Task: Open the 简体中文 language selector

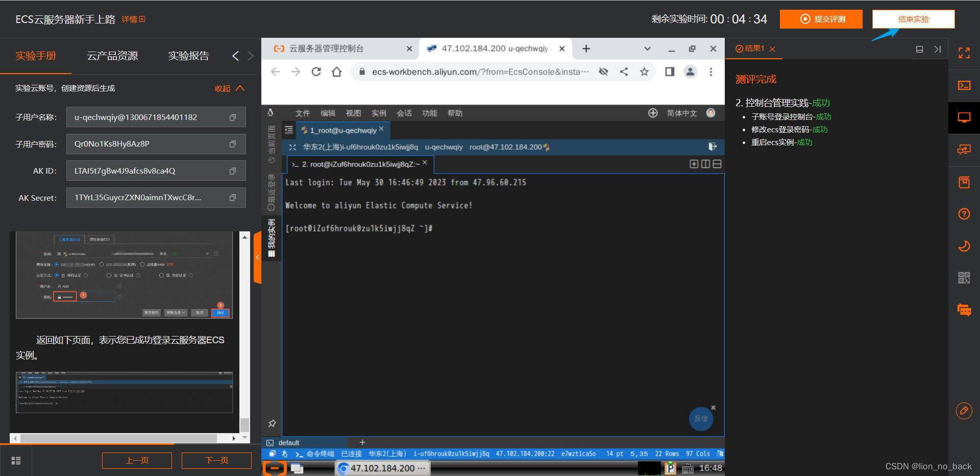Action: 681,113
